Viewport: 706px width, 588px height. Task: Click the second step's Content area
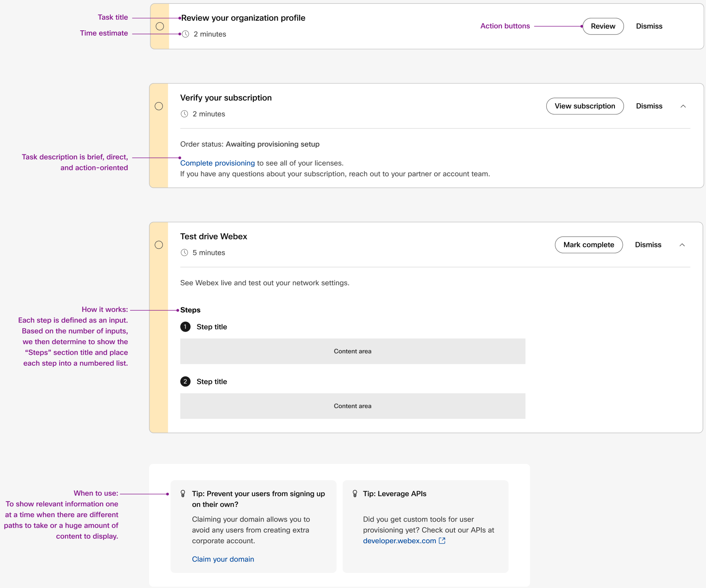pos(353,406)
